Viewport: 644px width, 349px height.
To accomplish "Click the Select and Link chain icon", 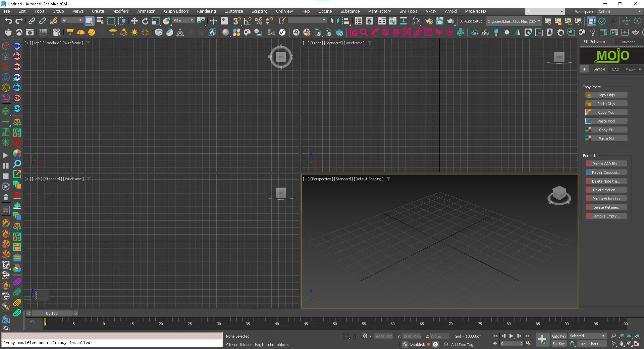I will pos(32,21).
